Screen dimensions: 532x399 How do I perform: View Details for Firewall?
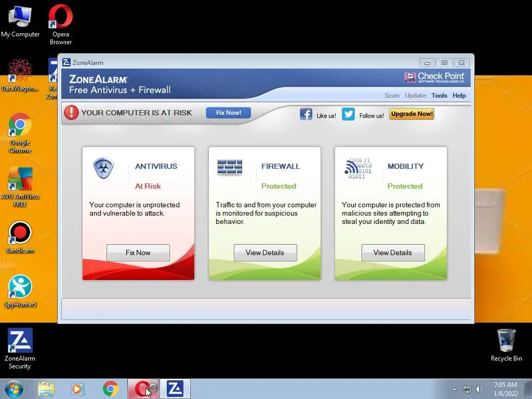265,253
